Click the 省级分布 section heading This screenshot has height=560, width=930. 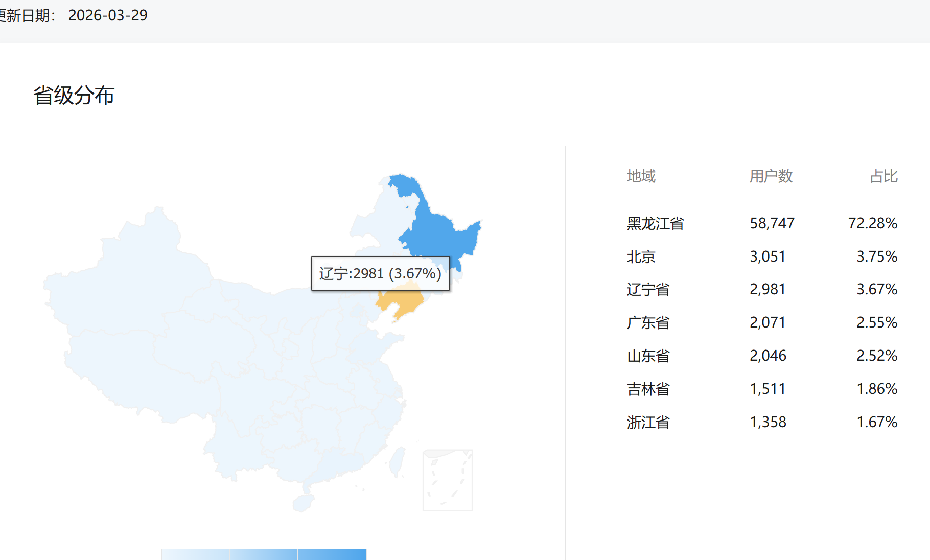click(x=74, y=96)
